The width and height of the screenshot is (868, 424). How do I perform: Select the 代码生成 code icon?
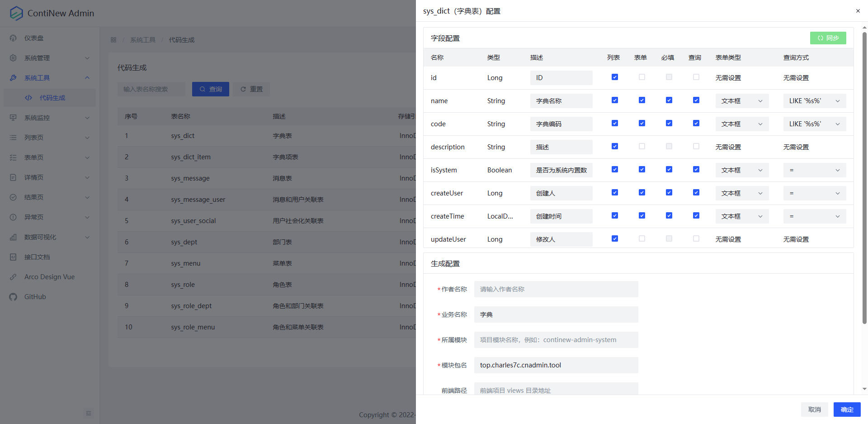[x=28, y=97]
